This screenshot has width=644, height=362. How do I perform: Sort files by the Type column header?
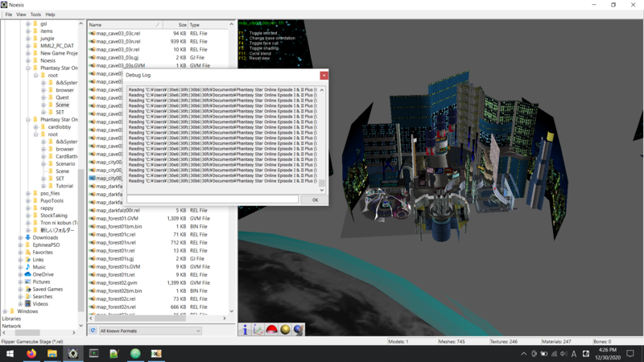(208, 25)
